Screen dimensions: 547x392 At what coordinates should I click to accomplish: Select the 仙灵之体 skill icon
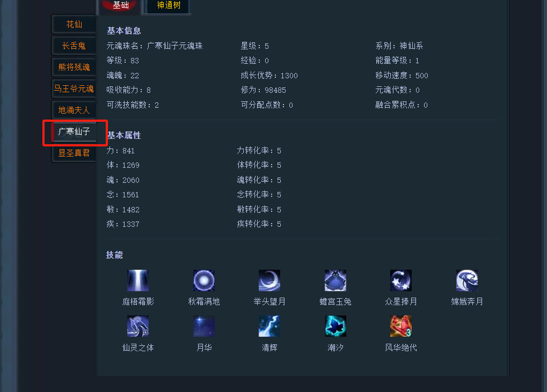(138, 326)
